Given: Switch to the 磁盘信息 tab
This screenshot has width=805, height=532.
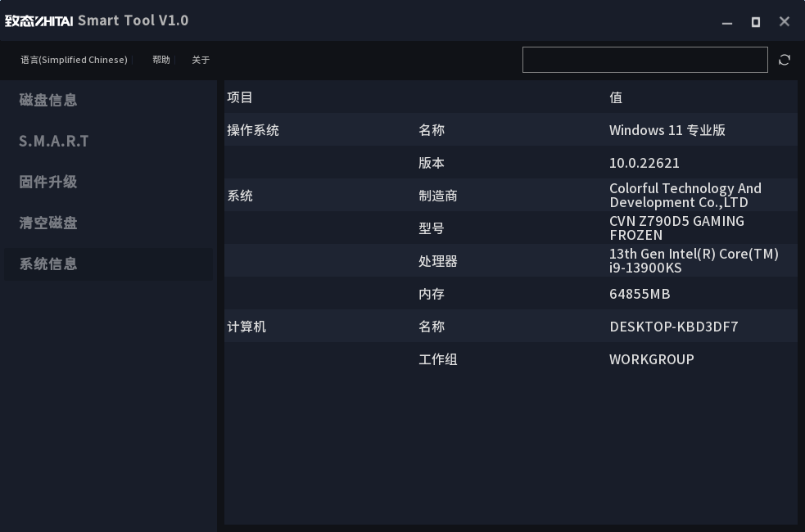Looking at the screenshot, I should point(48,100).
